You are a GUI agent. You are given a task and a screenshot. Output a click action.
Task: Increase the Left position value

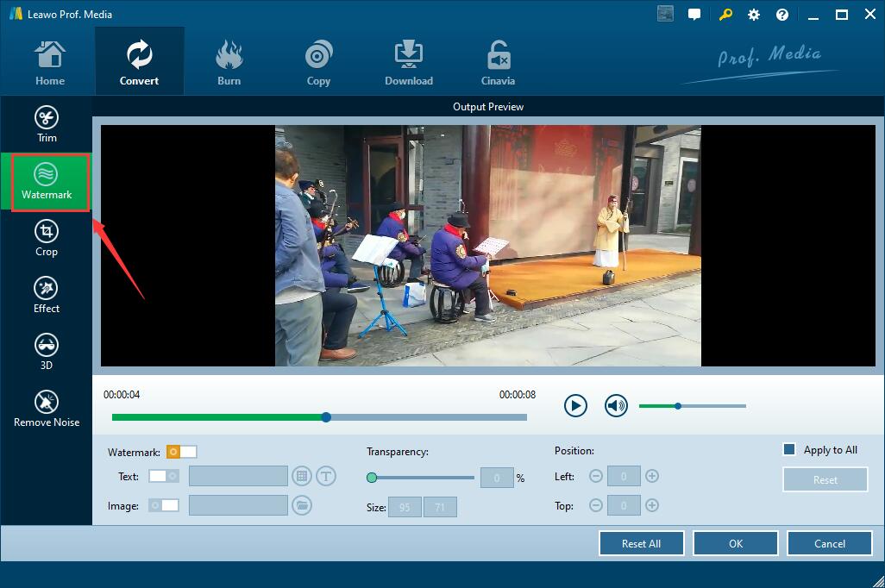pyautogui.click(x=652, y=476)
